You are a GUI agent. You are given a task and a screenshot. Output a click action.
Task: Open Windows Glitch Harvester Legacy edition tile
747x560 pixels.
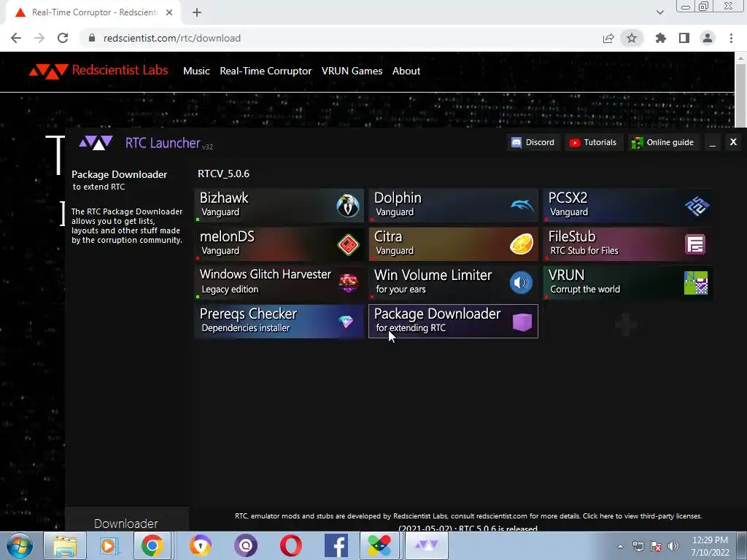click(279, 282)
